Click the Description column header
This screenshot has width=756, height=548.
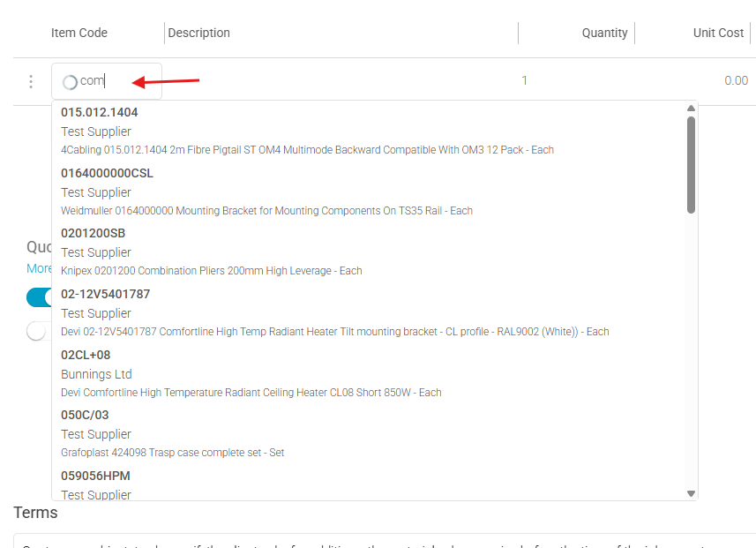(199, 33)
